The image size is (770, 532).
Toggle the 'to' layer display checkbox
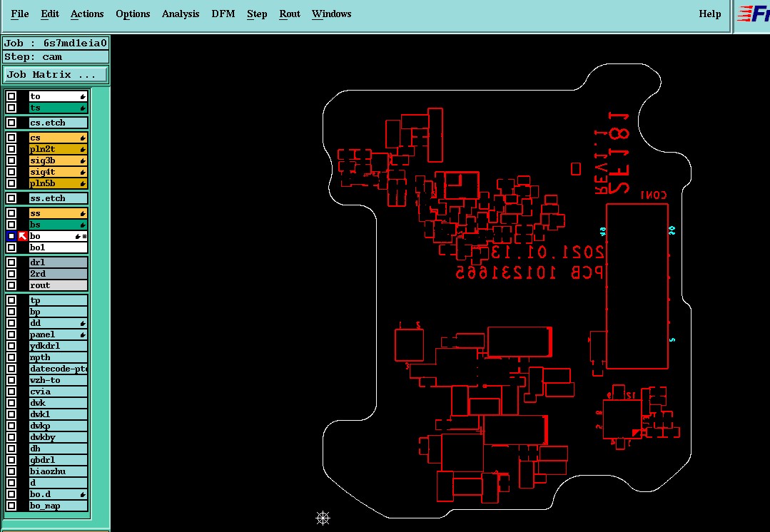[11, 96]
